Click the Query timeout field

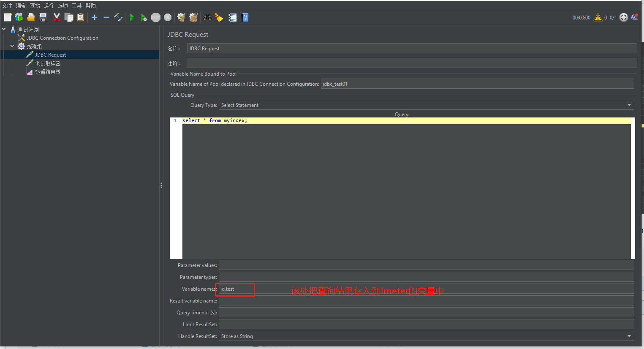coord(427,313)
